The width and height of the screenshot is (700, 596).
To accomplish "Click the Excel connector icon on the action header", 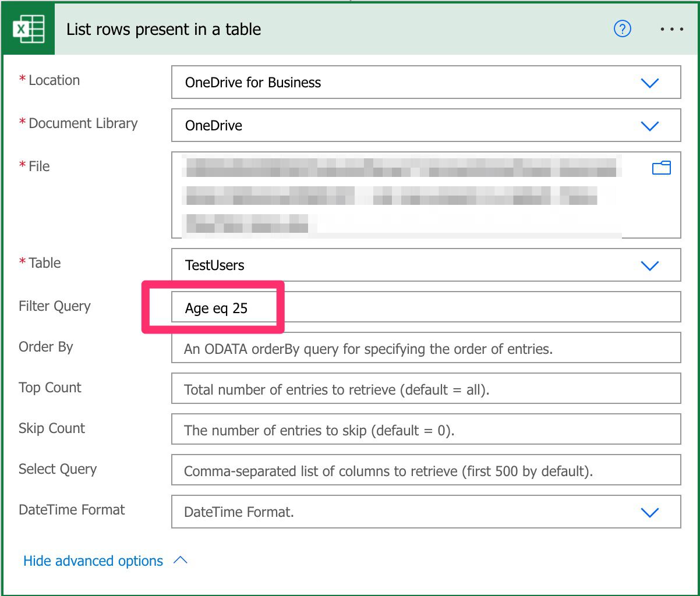I will click(x=27, y=28).
